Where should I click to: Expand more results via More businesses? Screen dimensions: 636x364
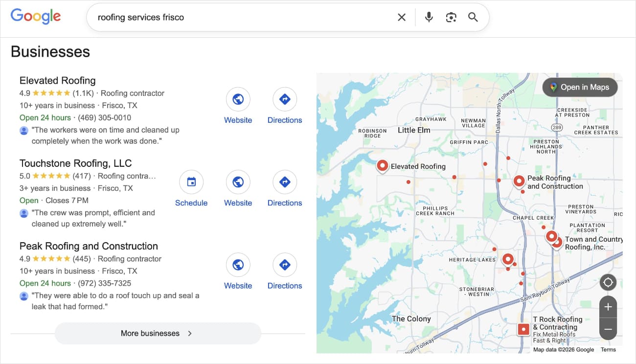(158, 333)
